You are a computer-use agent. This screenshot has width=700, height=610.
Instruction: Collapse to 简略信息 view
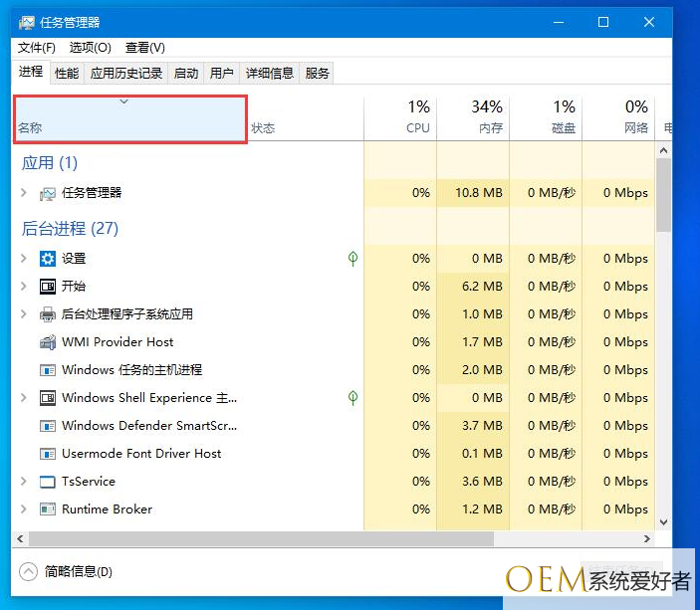(x=67, y=572)
